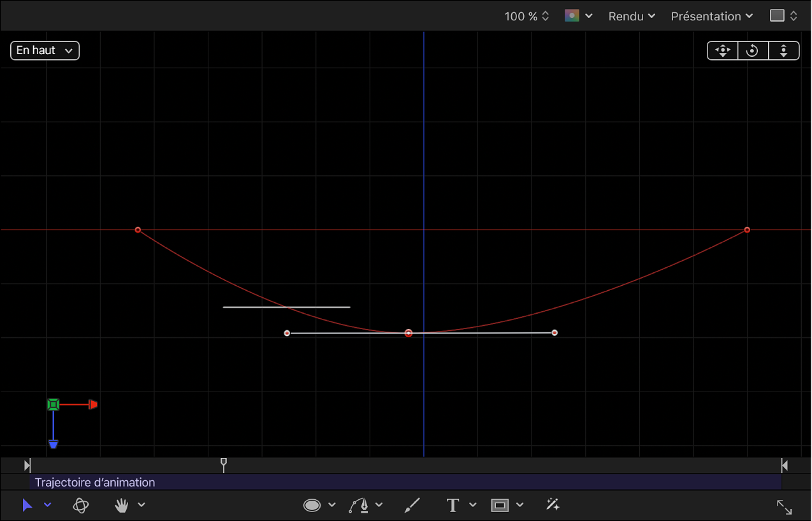Select the paint stroke brush tool

412,504
